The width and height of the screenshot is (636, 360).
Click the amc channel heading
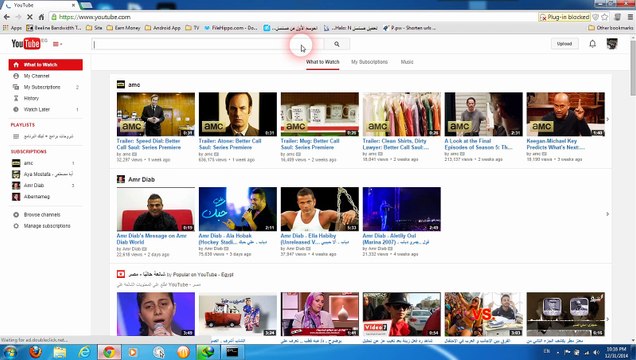[134, 85]
